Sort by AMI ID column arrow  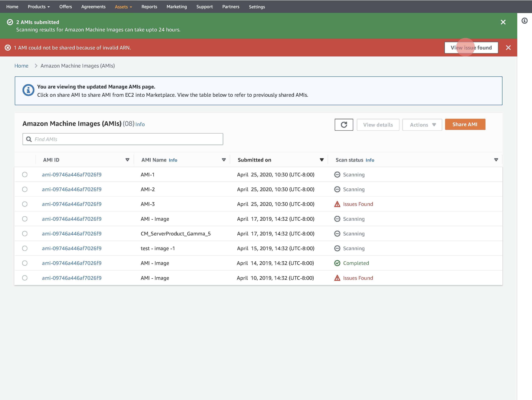[x=128, y=160]
